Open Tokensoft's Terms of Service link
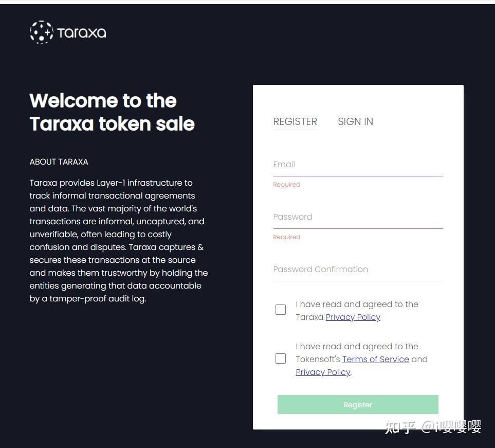This screenshot has width=495, height=448. 375,359
